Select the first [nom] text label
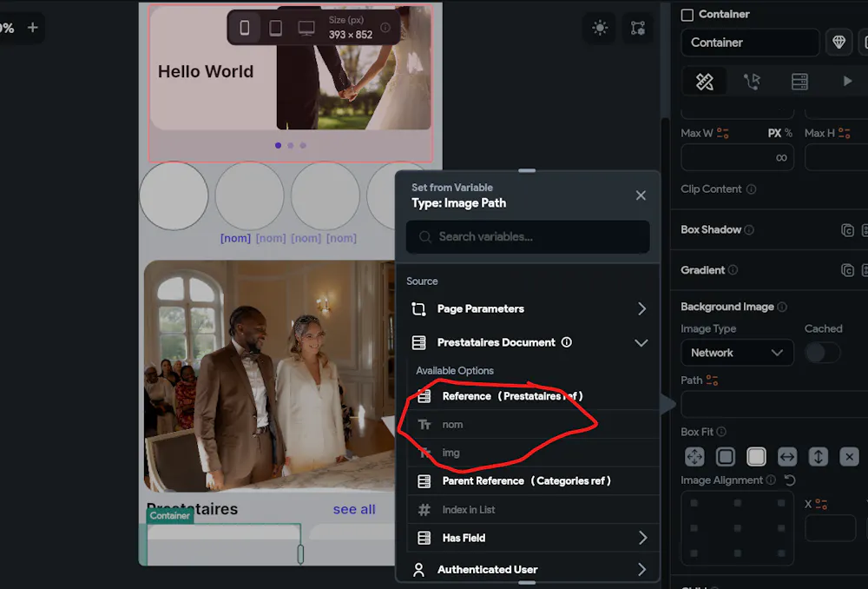This screenshot has width=868, height=589. click(x=235, y=238)
